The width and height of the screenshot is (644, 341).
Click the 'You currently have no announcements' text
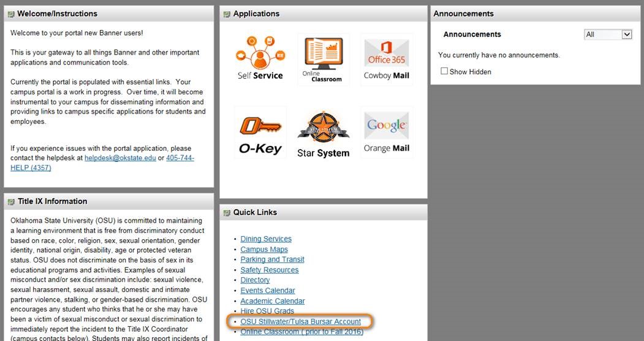click(x=499, y=55)
